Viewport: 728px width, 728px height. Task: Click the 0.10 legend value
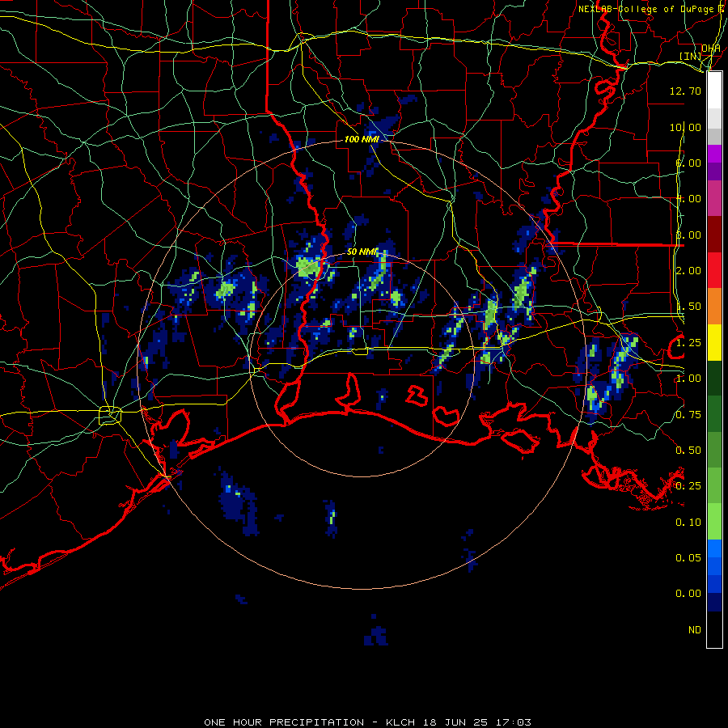coord(688,523)
